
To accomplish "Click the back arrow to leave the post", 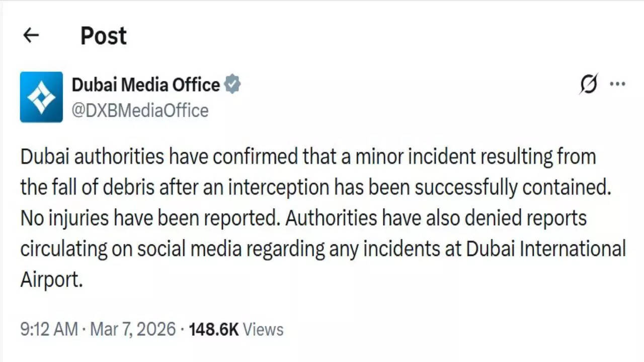I will 31,35.
